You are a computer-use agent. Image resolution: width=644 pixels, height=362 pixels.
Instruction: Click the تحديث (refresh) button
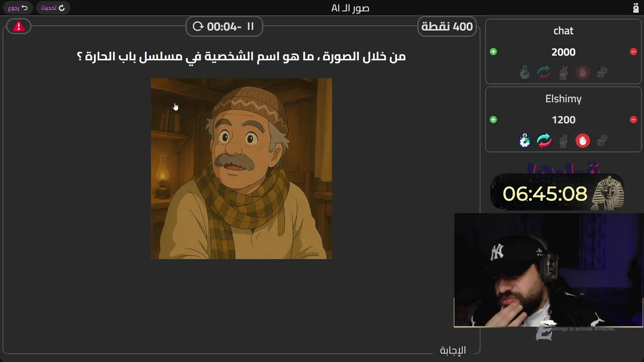click(x=53, y=8)
